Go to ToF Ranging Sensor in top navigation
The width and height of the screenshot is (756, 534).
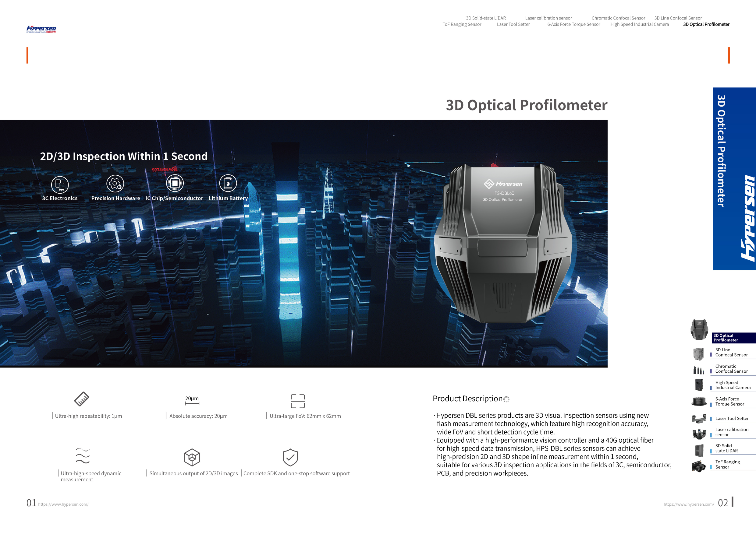[x=462, y=24]
